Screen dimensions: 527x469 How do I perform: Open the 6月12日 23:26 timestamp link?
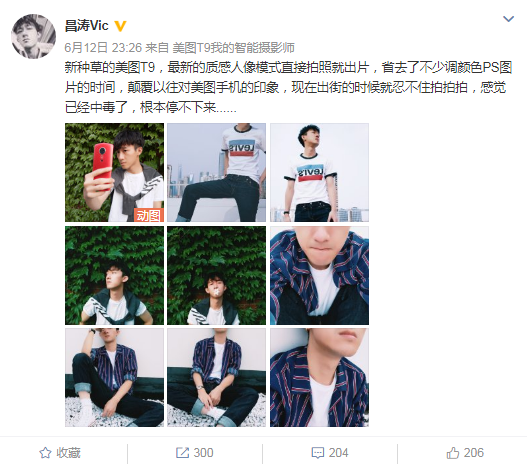(x=103, y=48)
